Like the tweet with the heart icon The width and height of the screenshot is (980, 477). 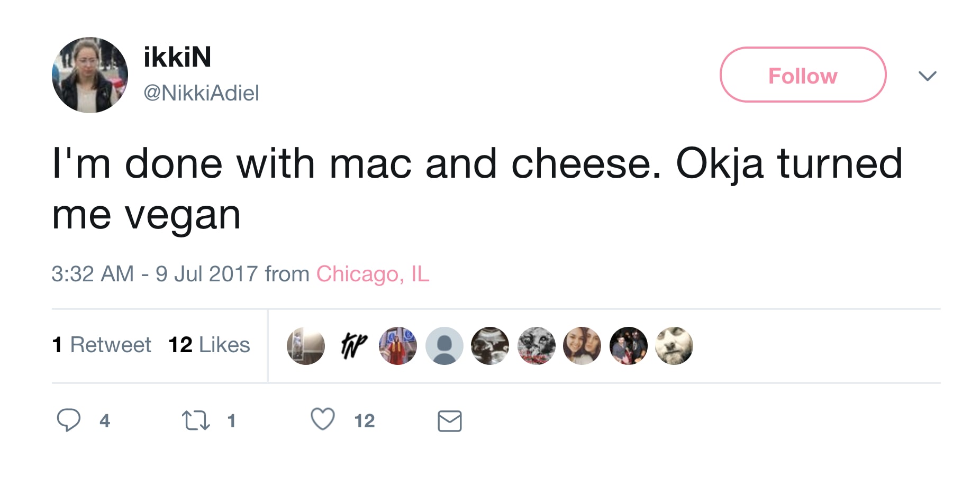(x=322, y=419)
